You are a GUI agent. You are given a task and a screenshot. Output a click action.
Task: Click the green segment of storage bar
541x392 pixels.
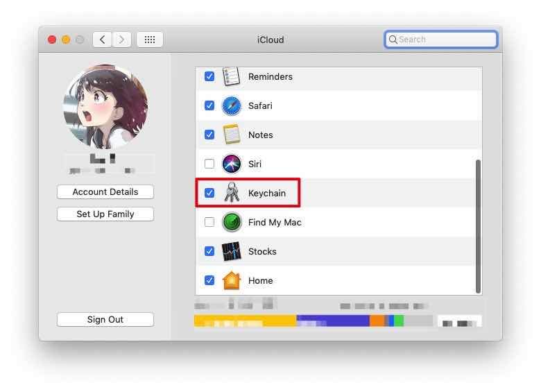[399, 321]
